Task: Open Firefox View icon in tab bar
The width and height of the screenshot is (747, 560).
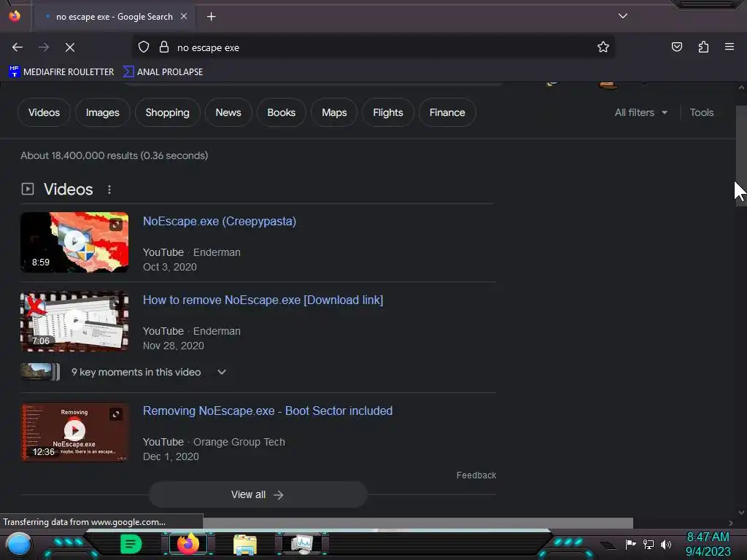Action: (x=15, y=16)
